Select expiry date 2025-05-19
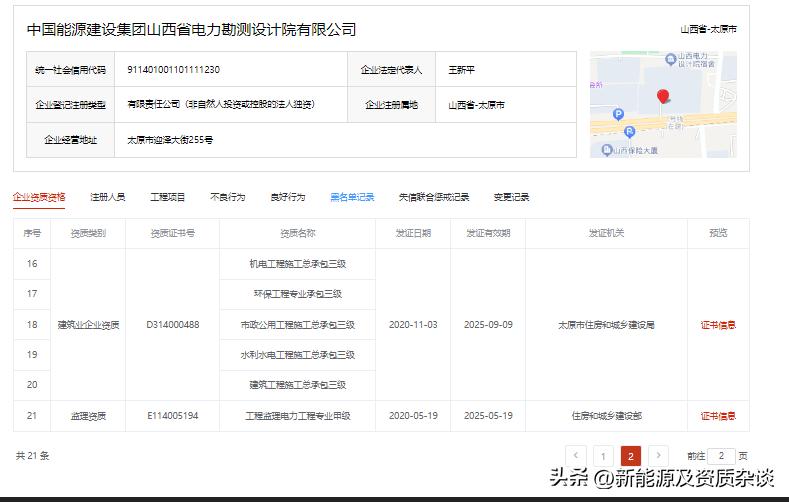This screenshot has width=789, height=502. (x=488, y=416)
